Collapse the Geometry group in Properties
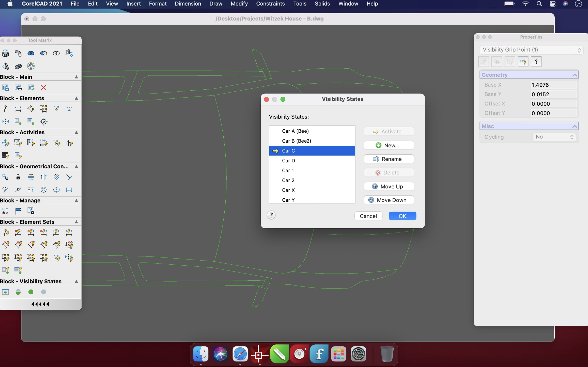The height and width of the screenshot is (367, 588). point(574,75)
